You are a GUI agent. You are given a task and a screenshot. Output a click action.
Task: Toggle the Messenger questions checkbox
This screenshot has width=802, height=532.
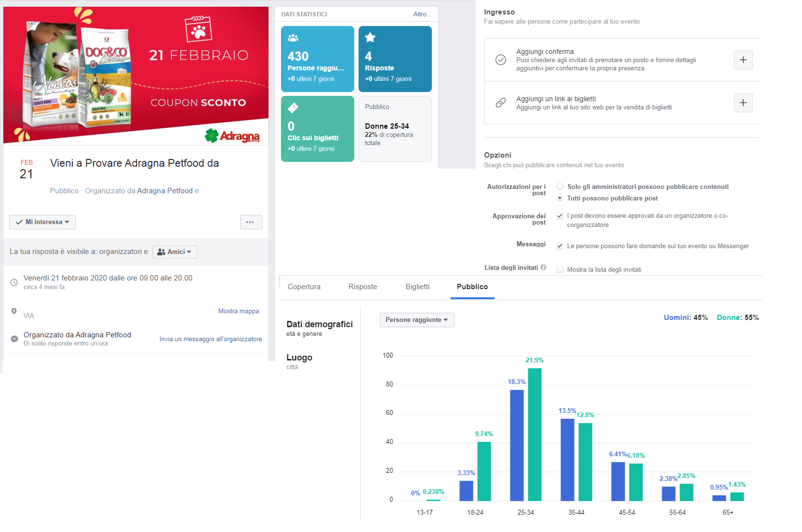coord(560,246)
